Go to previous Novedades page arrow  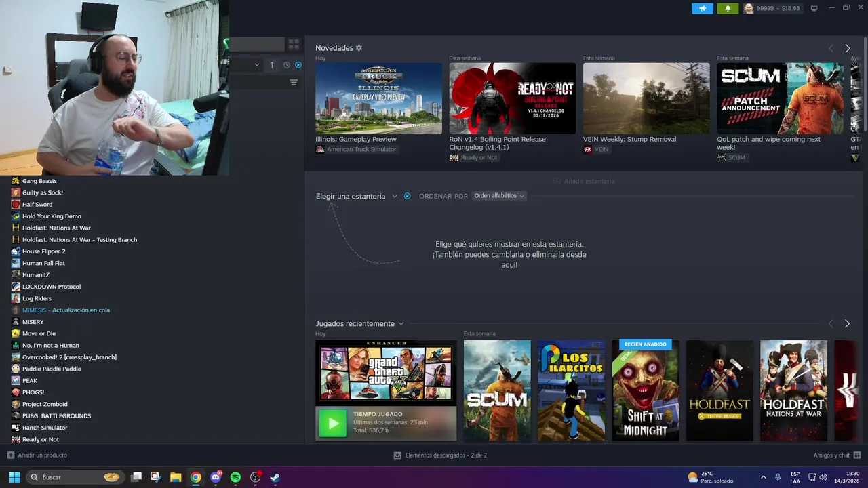tap(831, 48)
